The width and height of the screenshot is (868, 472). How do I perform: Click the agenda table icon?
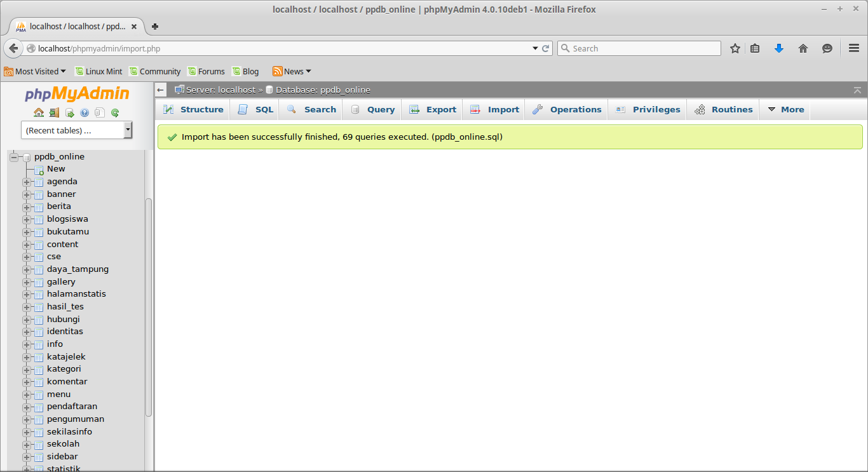tap(39, 182)
